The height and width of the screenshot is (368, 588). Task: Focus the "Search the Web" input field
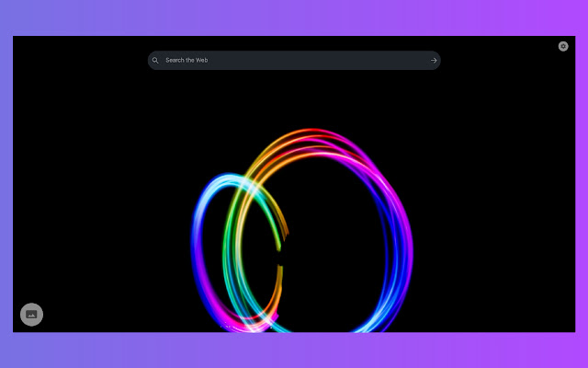coord(294,61)
